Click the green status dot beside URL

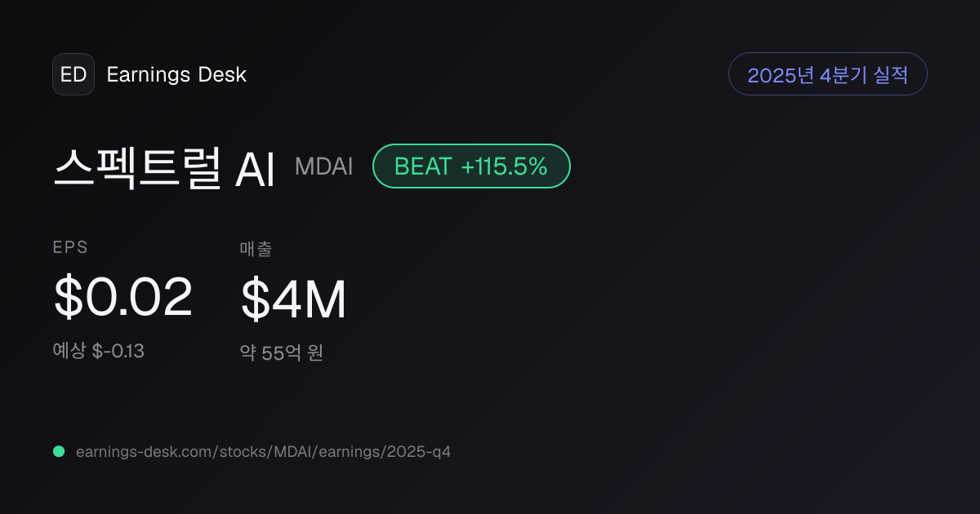tap(59, 451)
